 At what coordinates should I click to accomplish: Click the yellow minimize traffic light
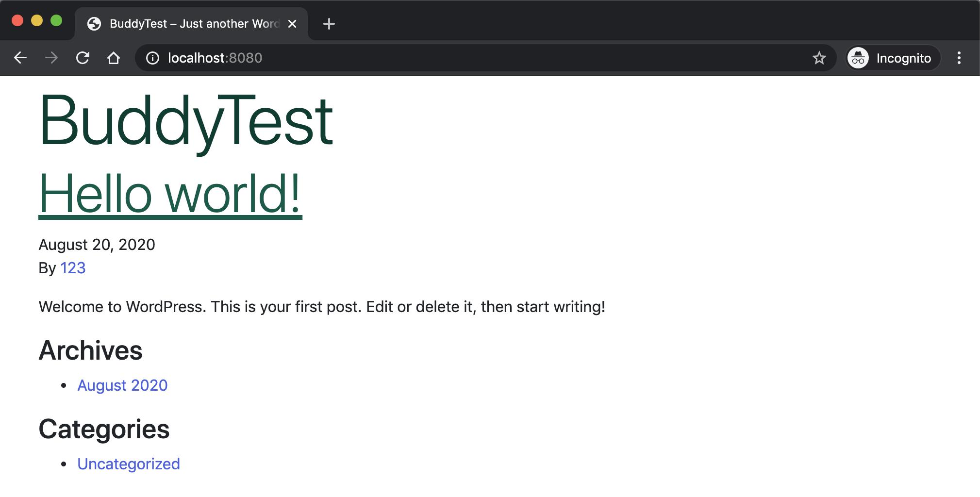[x=37, y=20]
